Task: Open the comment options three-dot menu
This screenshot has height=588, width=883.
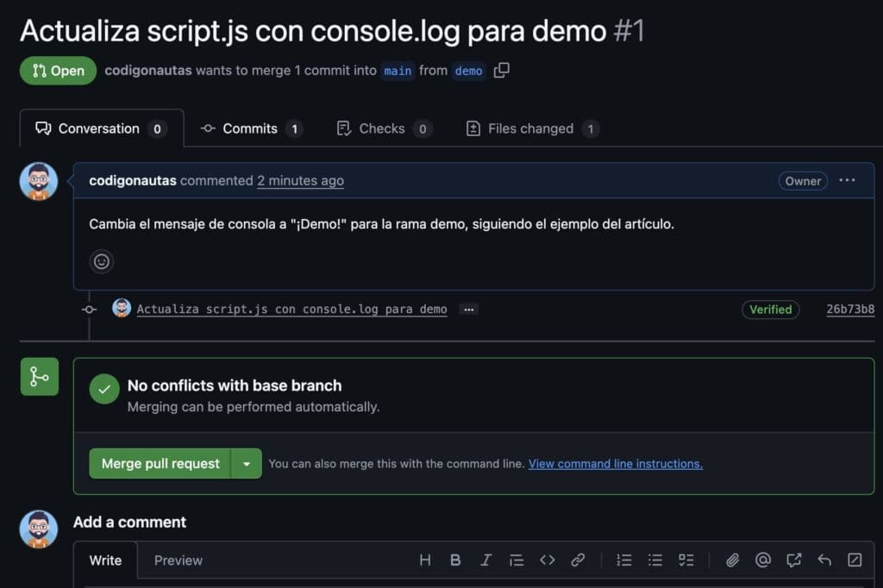Action: pyautogui.click(x=847, y=180)
